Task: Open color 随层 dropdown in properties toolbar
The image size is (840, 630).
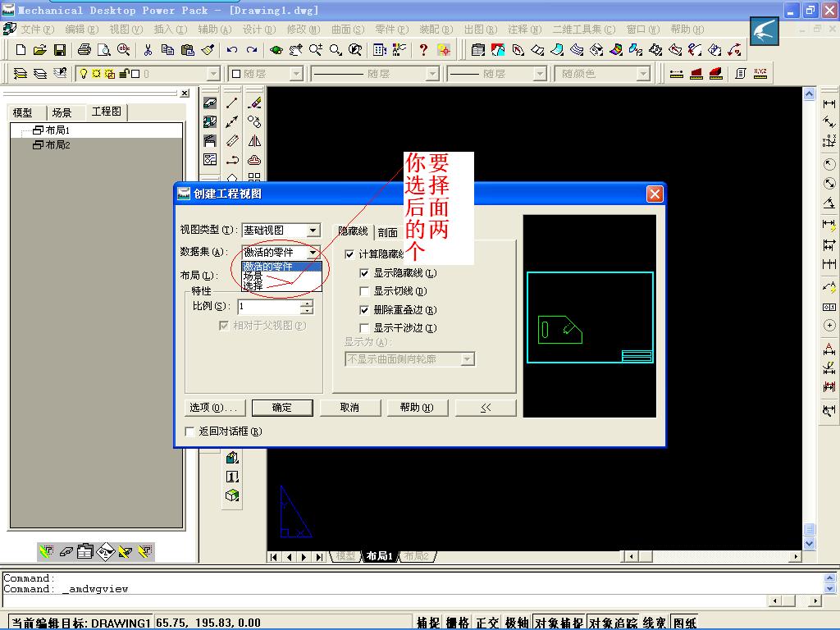Action: (x=296, y=73)
